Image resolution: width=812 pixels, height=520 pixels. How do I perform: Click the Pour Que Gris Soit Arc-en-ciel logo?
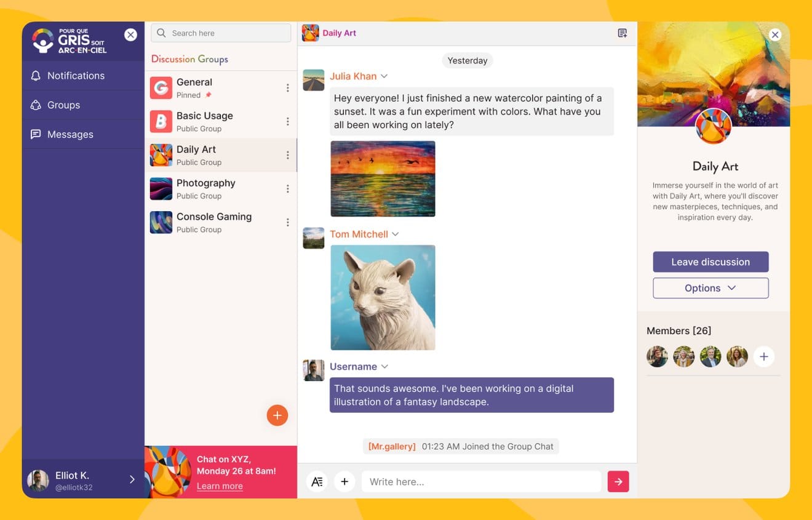(70, 41)
